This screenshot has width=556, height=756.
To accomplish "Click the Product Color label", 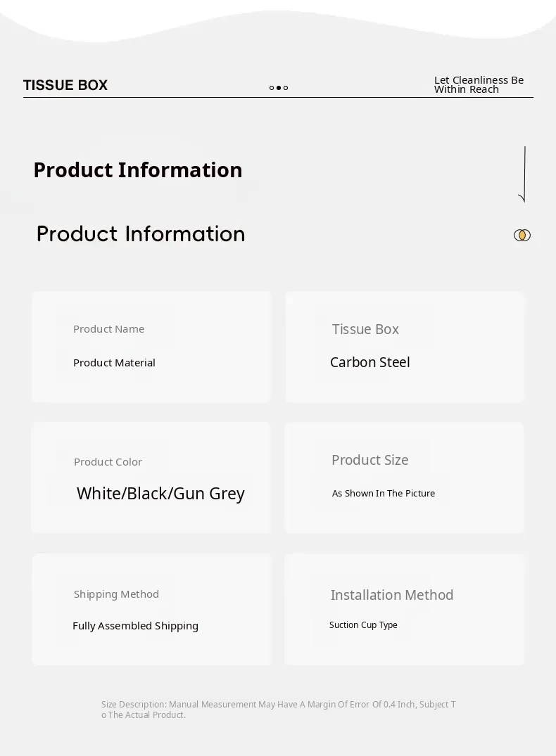I will point(108,462).
